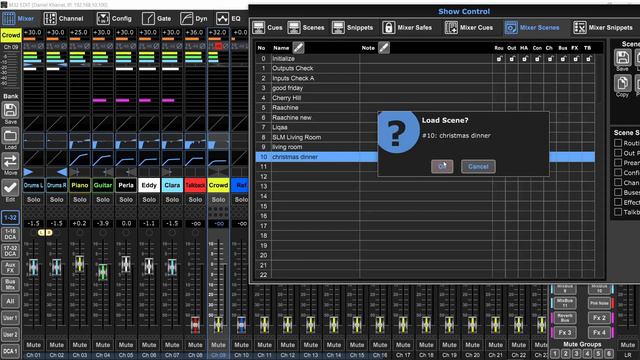Screen dimensions: 640x360
Task: Mute channel Ch 12
Action: [x=287, y=345]
